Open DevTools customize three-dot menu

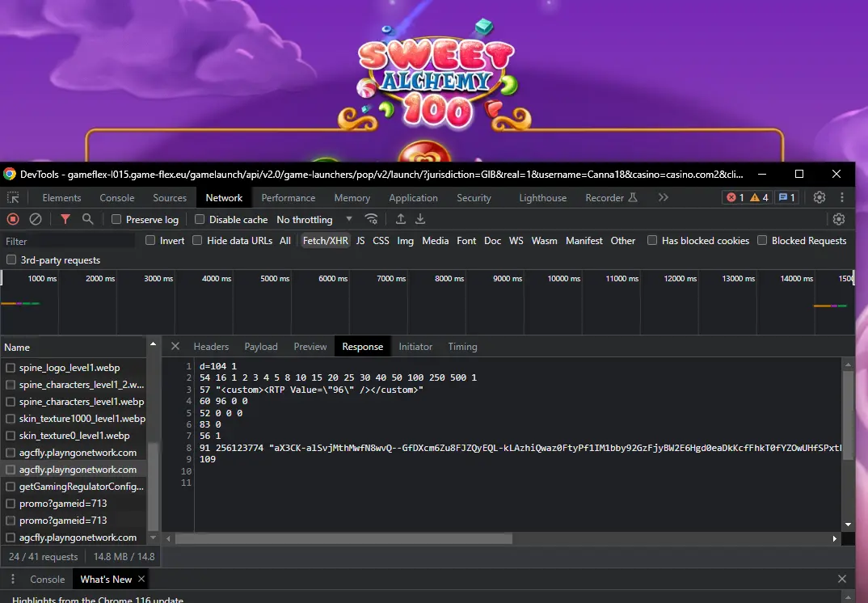point(842,197)
